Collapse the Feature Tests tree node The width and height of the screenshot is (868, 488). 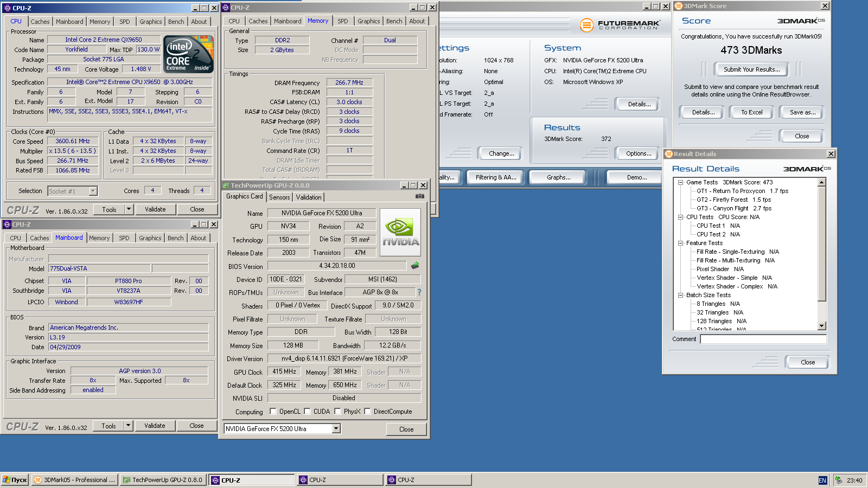point(680,243)
